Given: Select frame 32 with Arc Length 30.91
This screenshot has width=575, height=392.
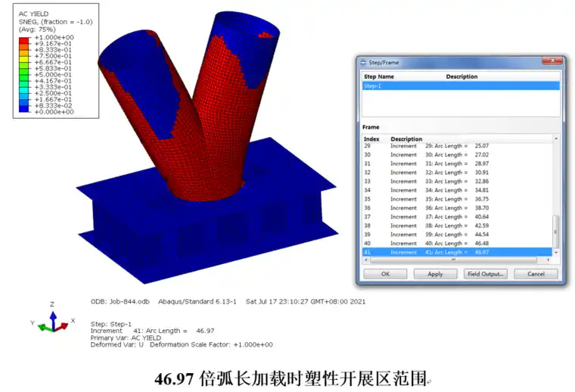Looking at the screenshot, I should coord(457,173).
